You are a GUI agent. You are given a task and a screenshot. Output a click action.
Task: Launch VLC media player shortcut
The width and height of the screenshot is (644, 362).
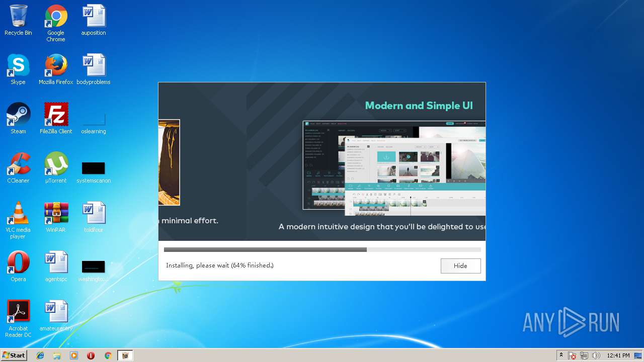click(x=18, y=220)
